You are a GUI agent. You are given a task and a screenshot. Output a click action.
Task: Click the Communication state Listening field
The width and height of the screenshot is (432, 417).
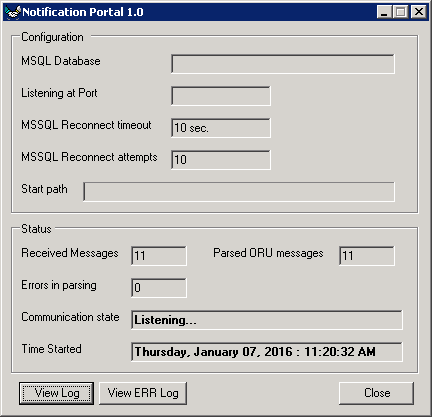[x=267, y=320]
